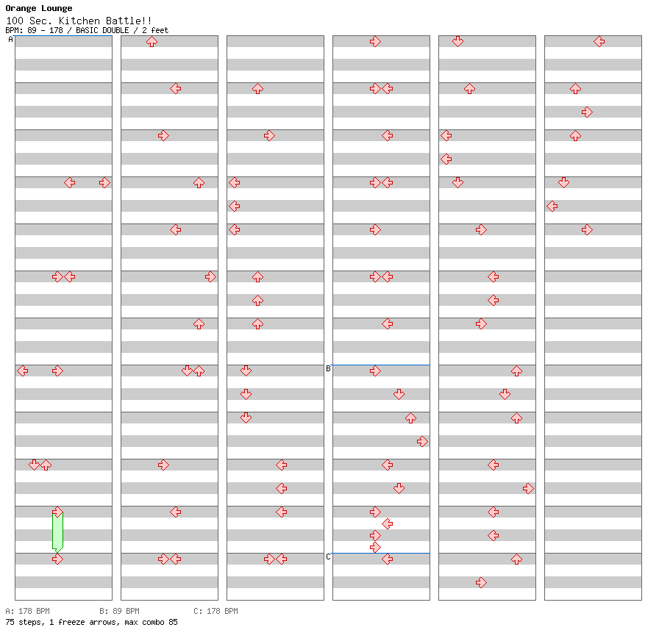Click the arrow just below the freeze tail
The height and width of the screenshot is (644, 659).
coord(57,559)
